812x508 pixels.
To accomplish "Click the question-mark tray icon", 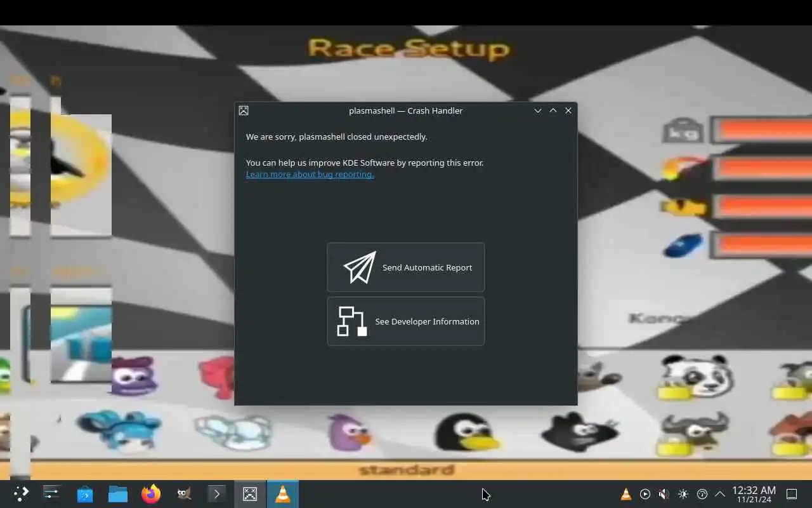I will pos(702,494).
